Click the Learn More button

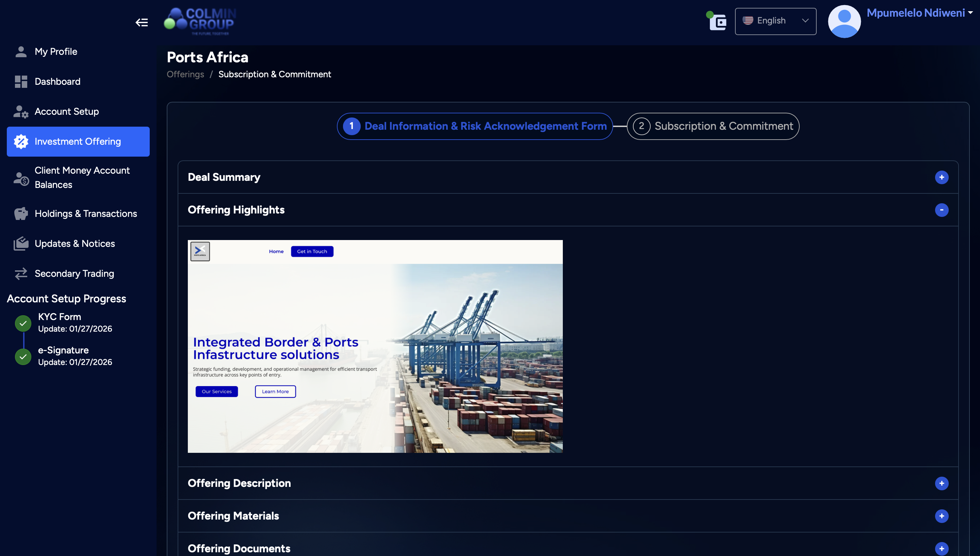(x=275, y=392)
